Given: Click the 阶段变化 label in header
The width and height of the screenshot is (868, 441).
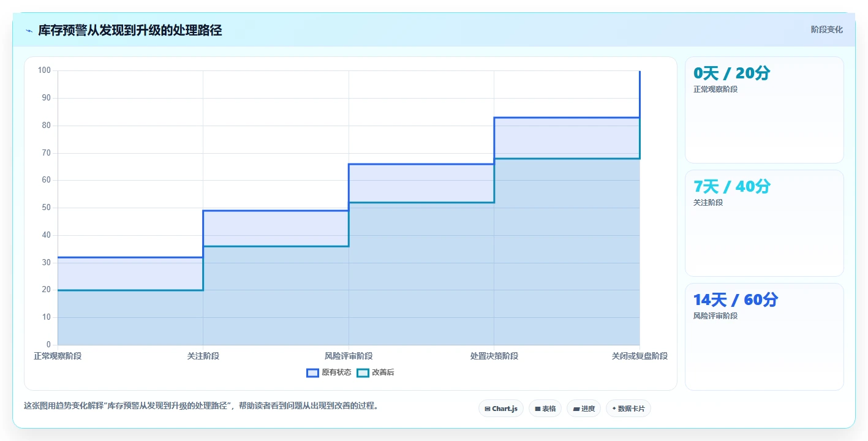Looking at the screenshot, I should pyautogui.click(x=827, y=29).
